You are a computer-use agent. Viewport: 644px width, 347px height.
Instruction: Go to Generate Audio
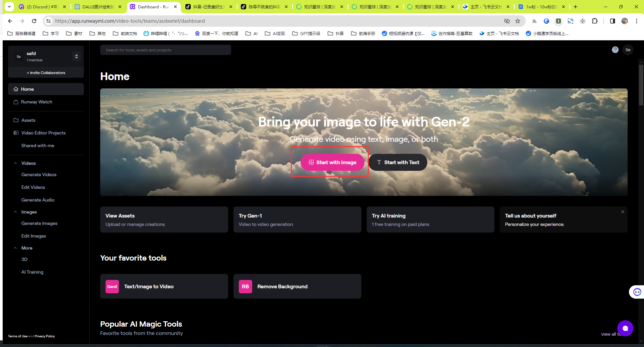38,200
